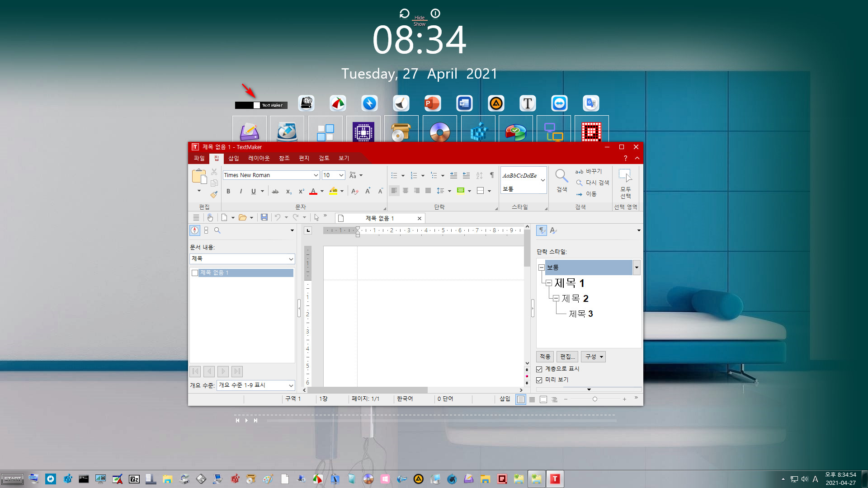Click the format painter brush icon
The height and width of the screenshot is (488, 868).
214,194
